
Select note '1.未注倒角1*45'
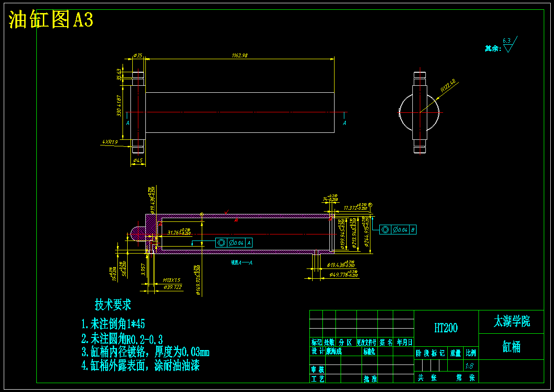pos(113,324)
